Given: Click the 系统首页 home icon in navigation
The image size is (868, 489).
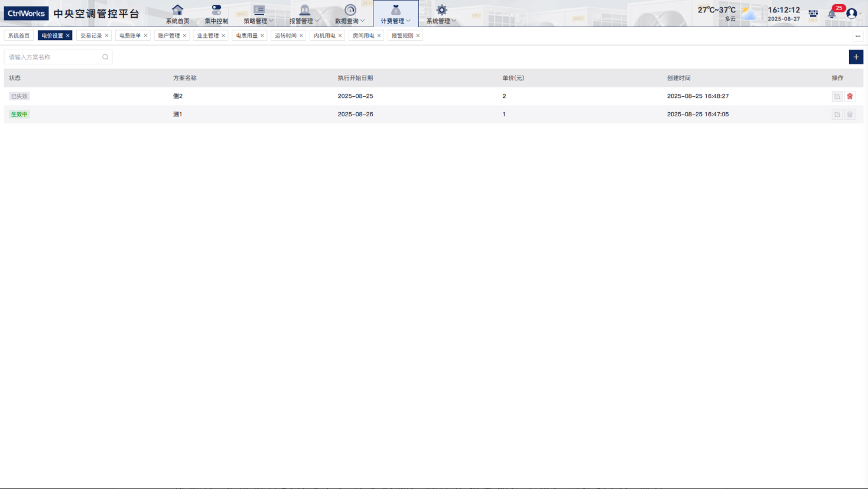Looking at the screenshot, I should point(177,10).
